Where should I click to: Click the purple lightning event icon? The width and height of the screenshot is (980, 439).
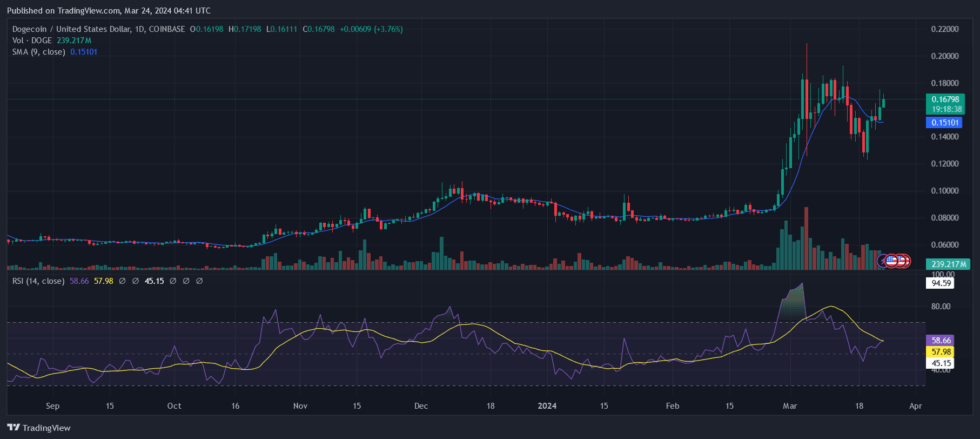pos(883,261)
